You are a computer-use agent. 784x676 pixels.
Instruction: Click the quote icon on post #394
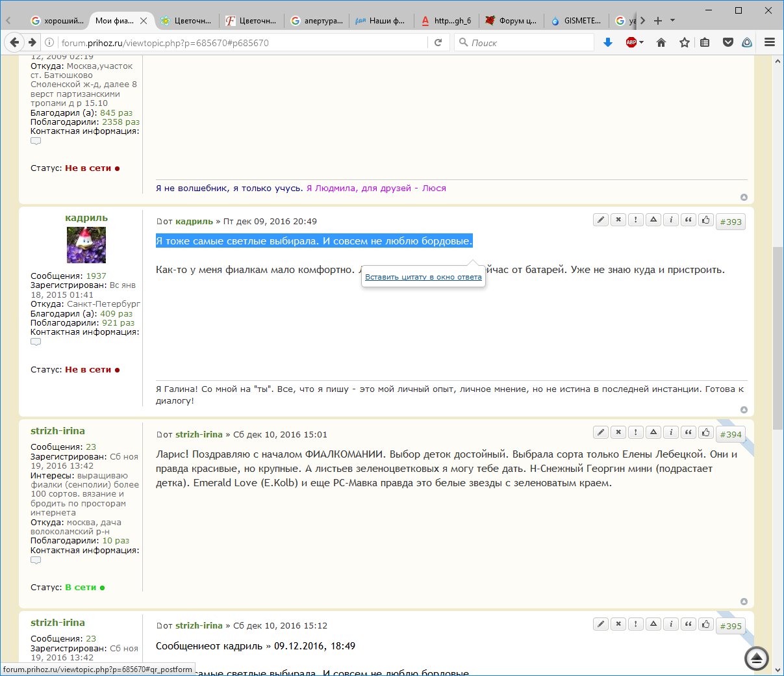pos(689,432)
